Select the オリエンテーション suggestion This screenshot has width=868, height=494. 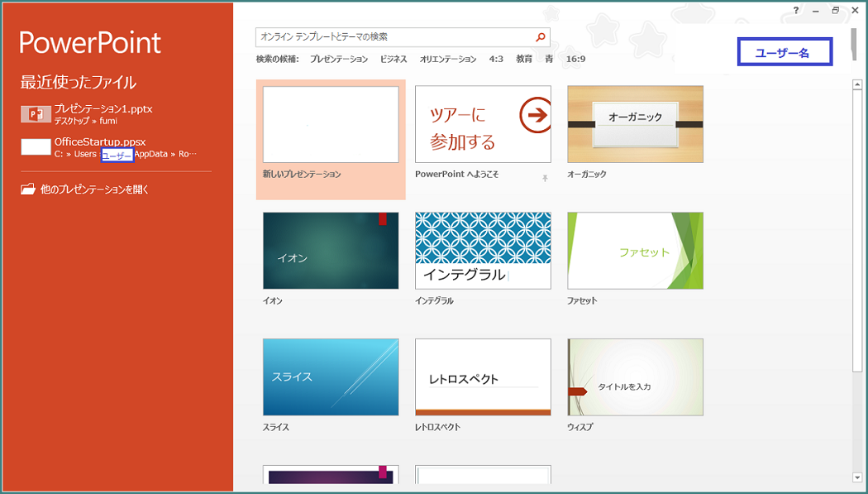pos(448,60)
